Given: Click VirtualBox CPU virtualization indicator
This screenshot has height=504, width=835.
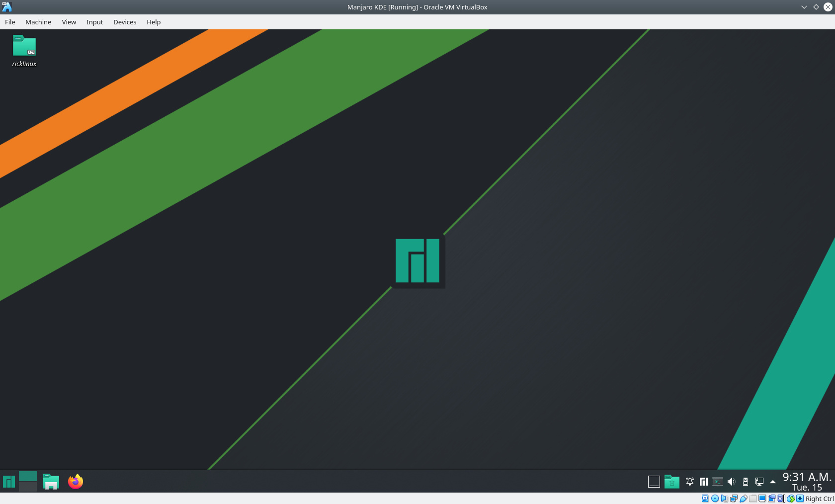Looking at the screenshot, I should (x=781, y=499).
